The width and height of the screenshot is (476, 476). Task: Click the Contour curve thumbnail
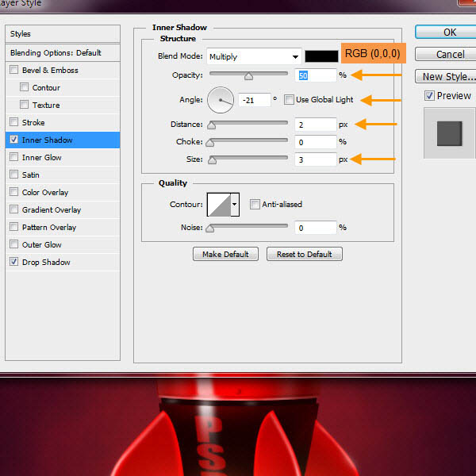(218, 205)
